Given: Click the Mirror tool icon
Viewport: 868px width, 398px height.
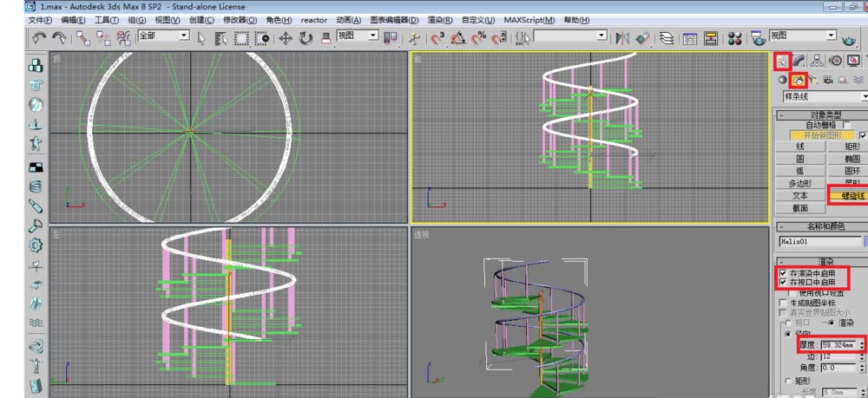Looking at the screenshot, I should point(622,37).
